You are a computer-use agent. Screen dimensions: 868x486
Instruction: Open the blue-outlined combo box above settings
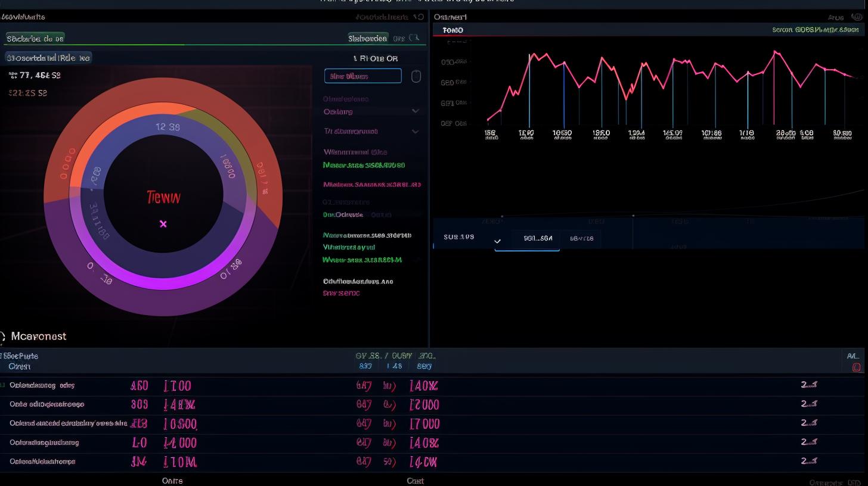coord(362,76)
